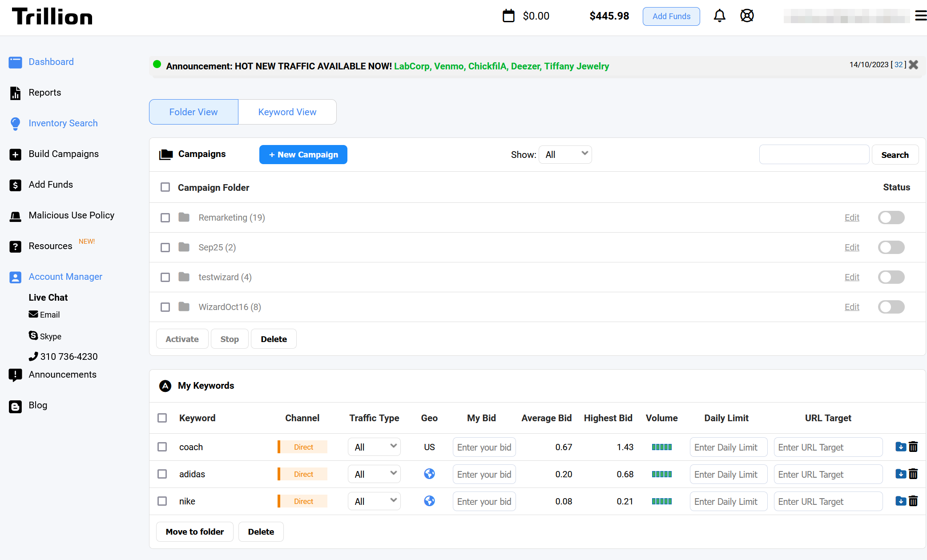
Task: Click Delete button under campaign folders
Action: click(x=274, y=339)
